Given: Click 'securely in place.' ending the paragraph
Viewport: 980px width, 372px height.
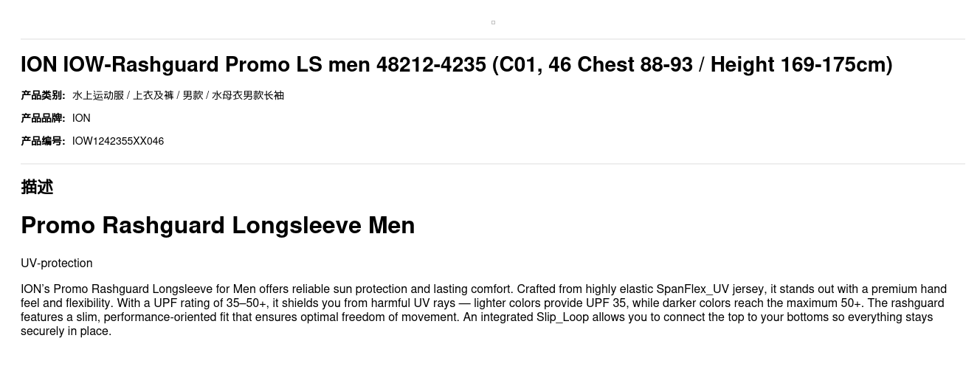Looking at the screenshot, I should pyautogui.click(x=66, y=331).
